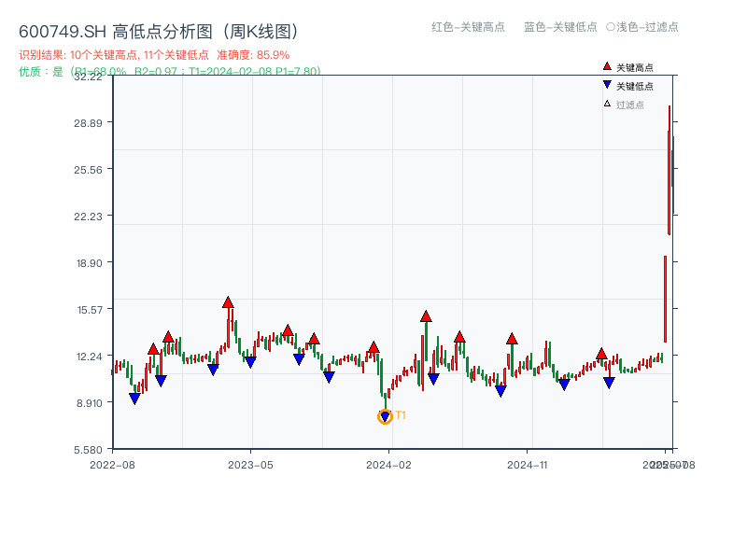747x560 pixels.
Task: Click the 5.580 y-axis label
Action: click(x=88, y=450)
